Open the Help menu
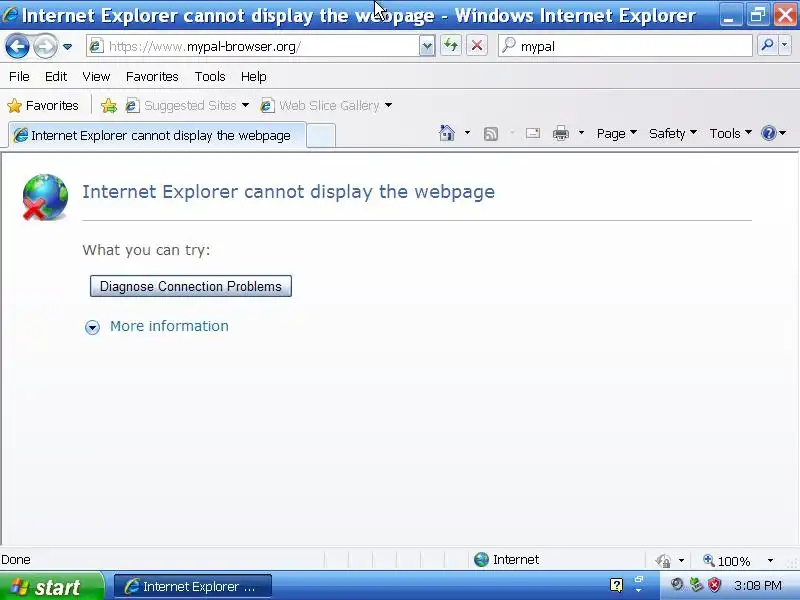 254,77
